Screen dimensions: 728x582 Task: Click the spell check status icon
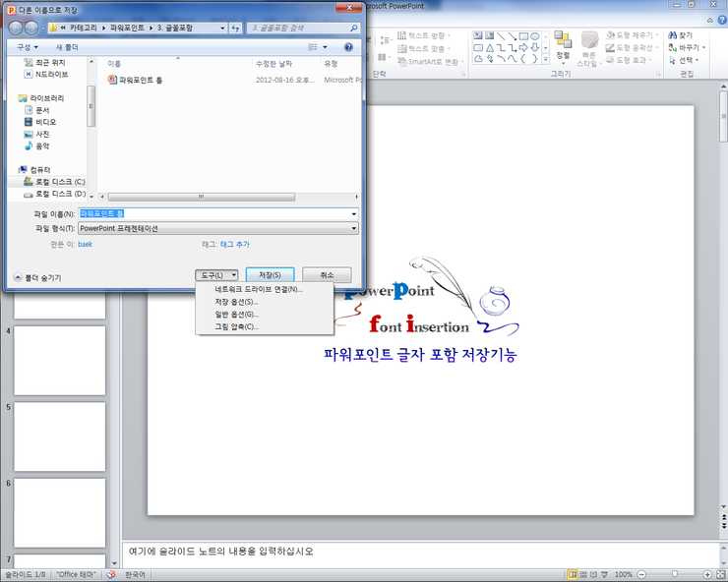110,574
